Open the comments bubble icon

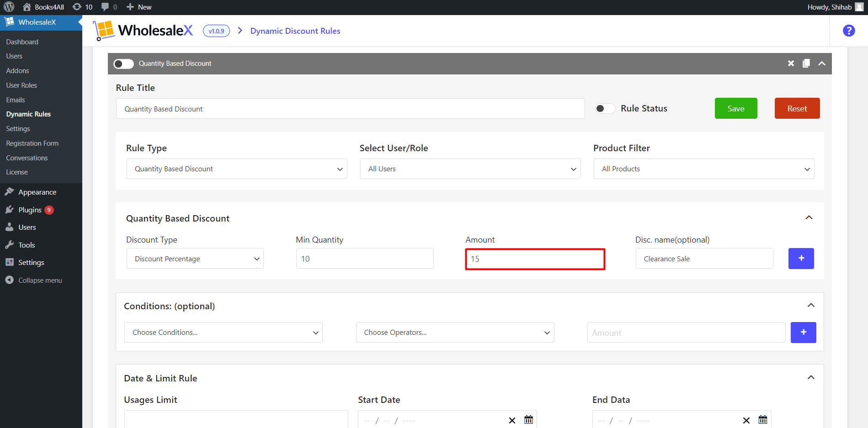tap(105, 7)
